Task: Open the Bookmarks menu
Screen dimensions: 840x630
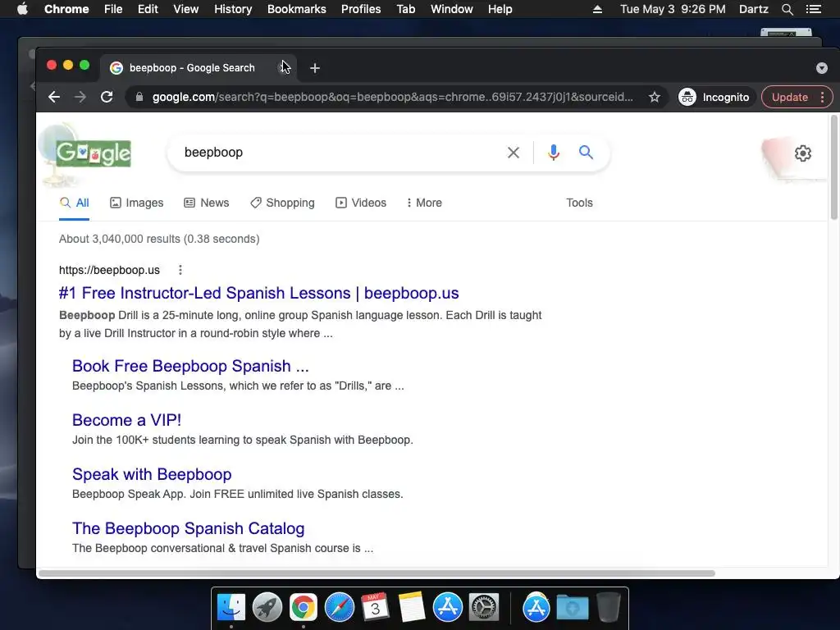Action: pos(297,9)
